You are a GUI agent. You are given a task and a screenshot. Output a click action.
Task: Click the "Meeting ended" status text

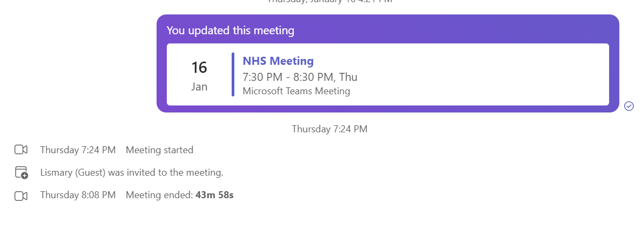coord(159,195)
